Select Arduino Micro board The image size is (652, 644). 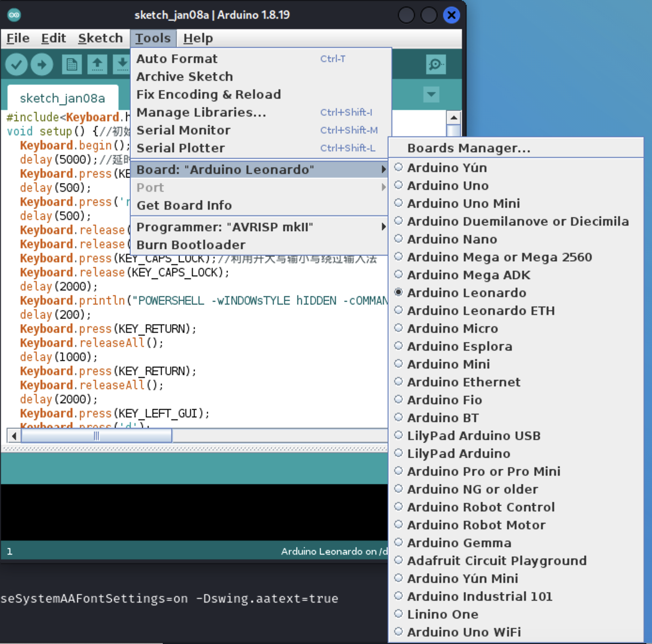(x=516, y=329)
